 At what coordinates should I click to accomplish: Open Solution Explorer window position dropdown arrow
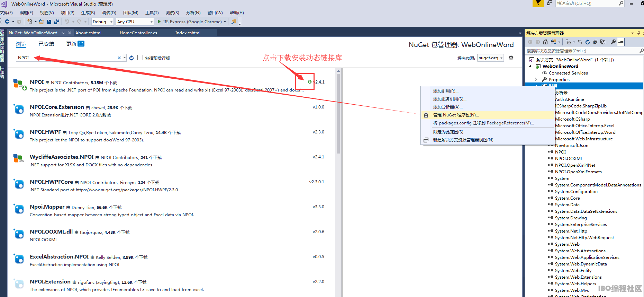click(x=633, y=33)
